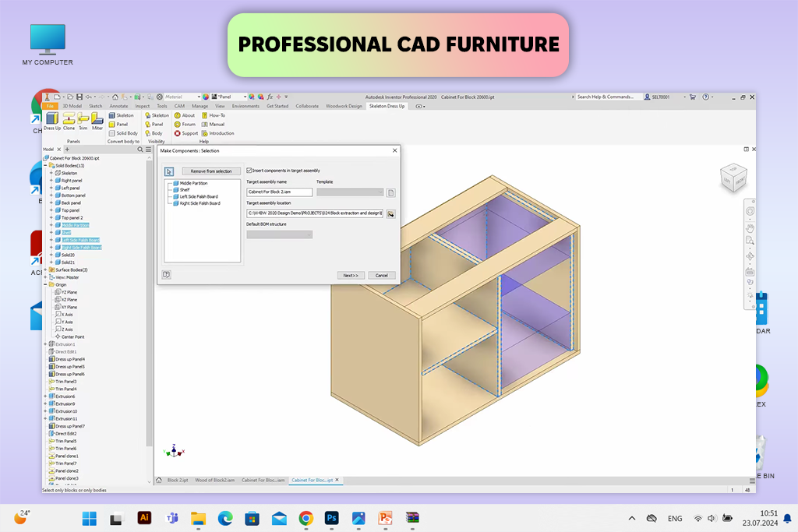Expand the Extrusion11 feature node
Image resolution: width=798 pixels, height=532 pixels.
(45, 418)
